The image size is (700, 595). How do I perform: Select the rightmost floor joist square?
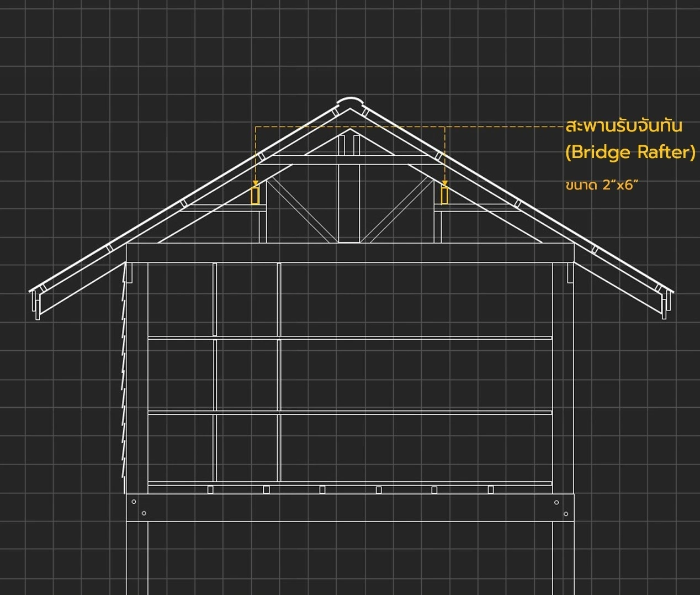click(490, 489)
